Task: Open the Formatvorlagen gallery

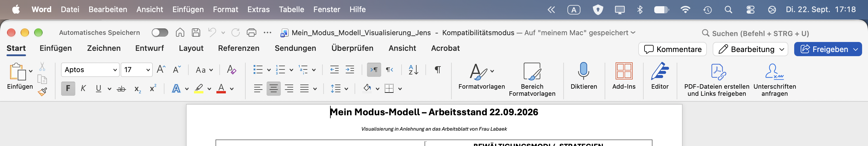Action: [482, 76]
